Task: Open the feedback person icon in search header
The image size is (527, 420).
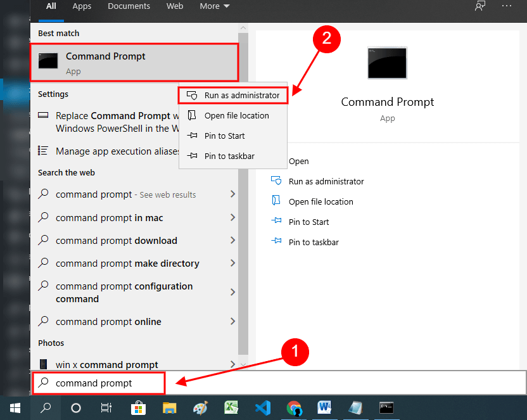Action: pos(480,6)
